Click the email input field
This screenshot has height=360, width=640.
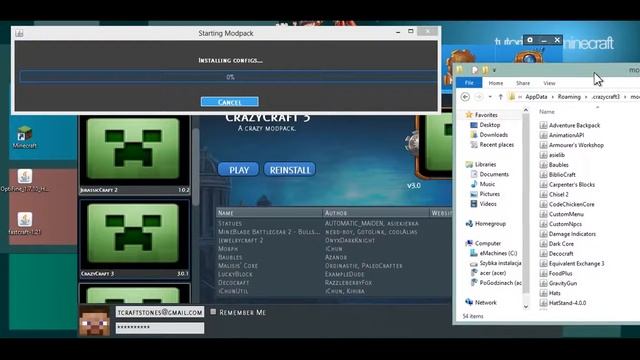click(160, 312)
